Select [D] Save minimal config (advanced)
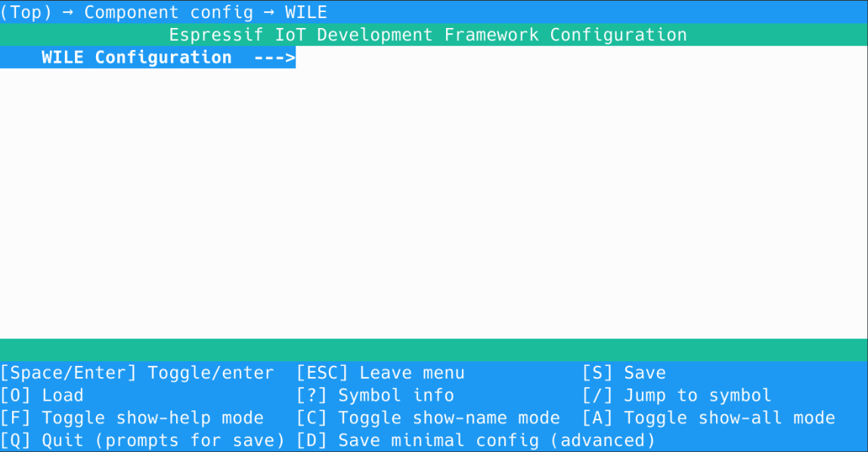 (476, 440)
